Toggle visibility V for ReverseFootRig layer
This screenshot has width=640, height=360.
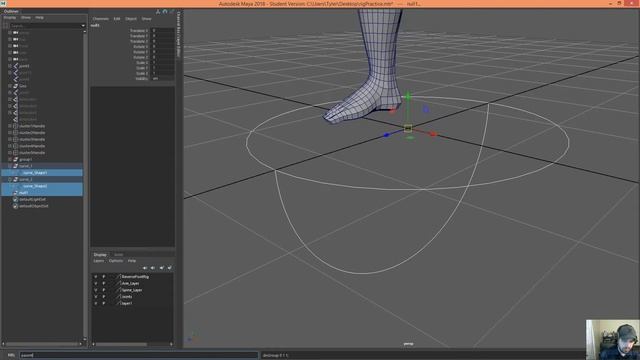(x=96, y=277)
